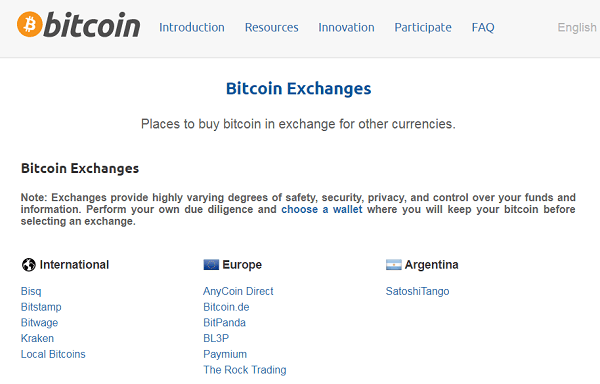The width and height of the screenshot is (600, 384).
Task: Open the Innovation menu
Action: (x=346, y=28)
